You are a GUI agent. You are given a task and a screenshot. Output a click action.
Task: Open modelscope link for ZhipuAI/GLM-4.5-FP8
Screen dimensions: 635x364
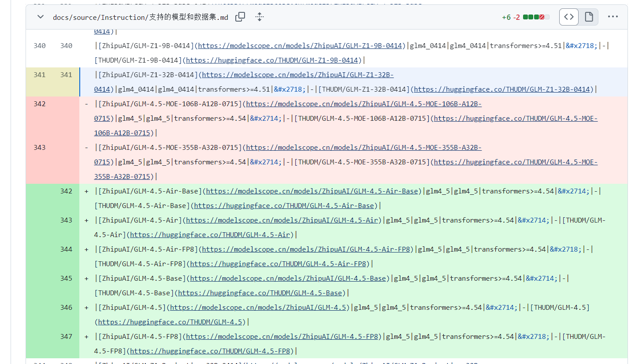pos(282,337)
